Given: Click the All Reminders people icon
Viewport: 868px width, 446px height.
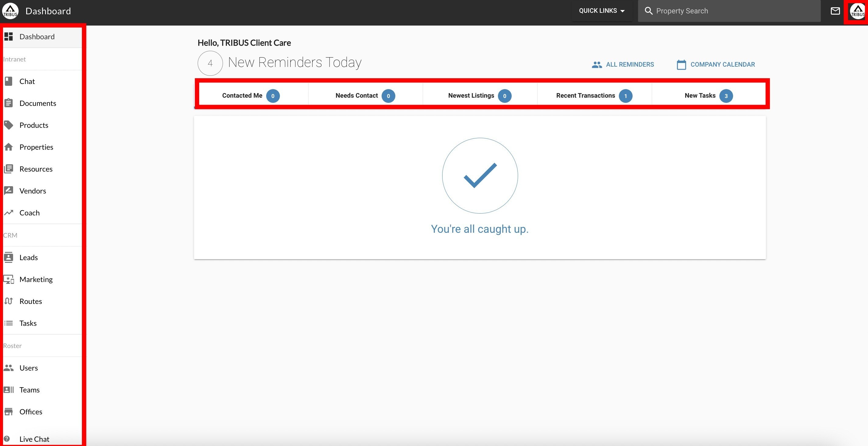Looking at the screenshot, I should click(x=597, y=64).
